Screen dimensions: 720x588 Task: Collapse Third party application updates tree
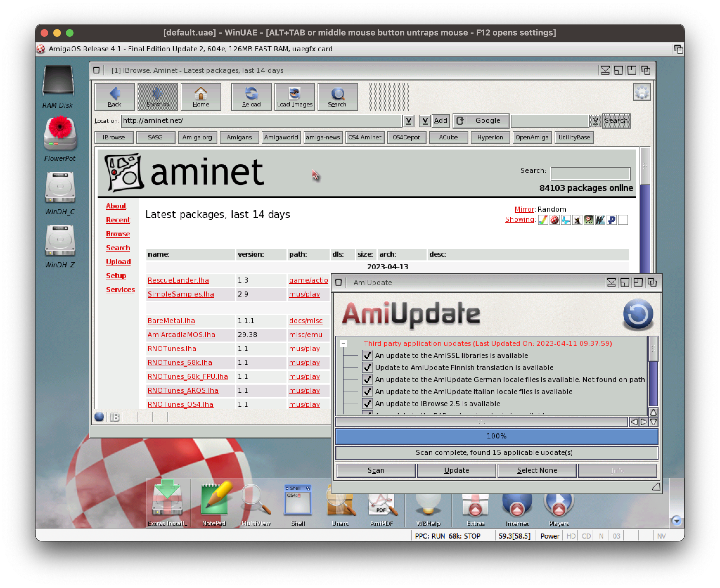pos(343,344)
